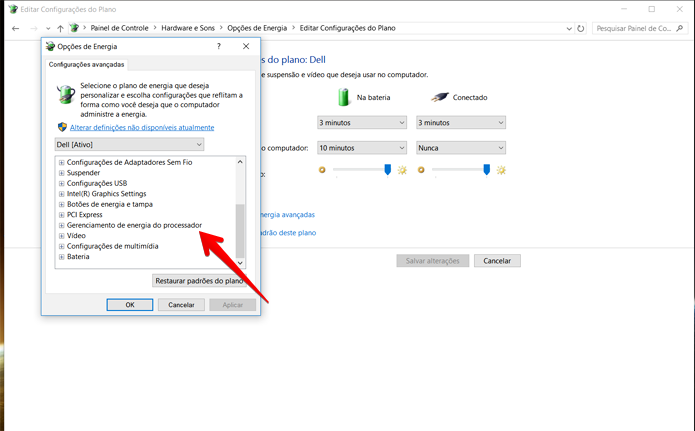Image resolution: width=695 pixels, height=431 pixels.
Task: Click Restaurar padrões do plano button
Action: 199,281
